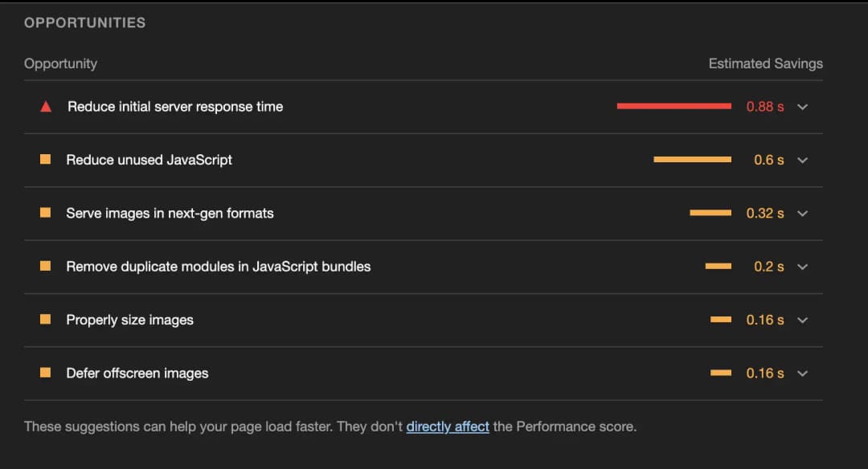Click the red 0.88 s savings bar
Viewport: 868px width, 469px height.
(674, 106)
